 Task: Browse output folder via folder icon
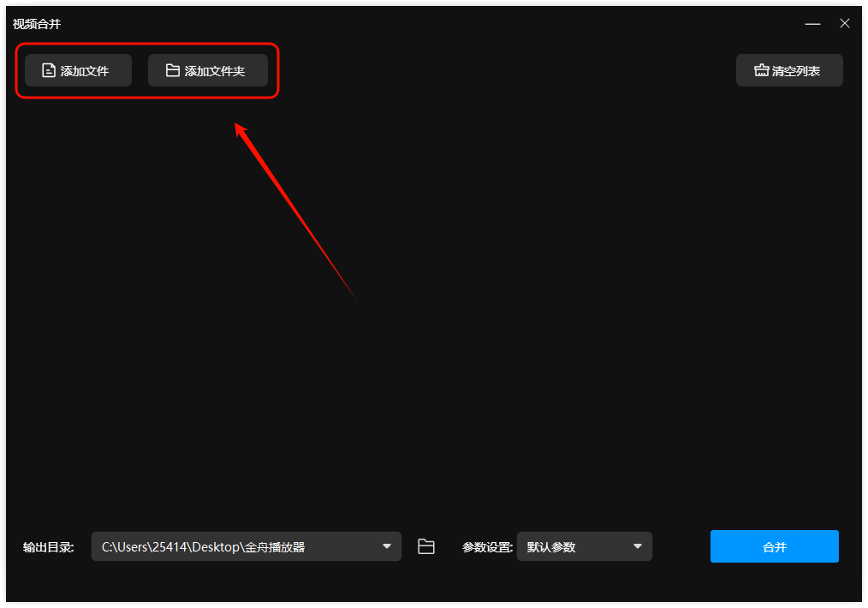click(x=425, y=546)
